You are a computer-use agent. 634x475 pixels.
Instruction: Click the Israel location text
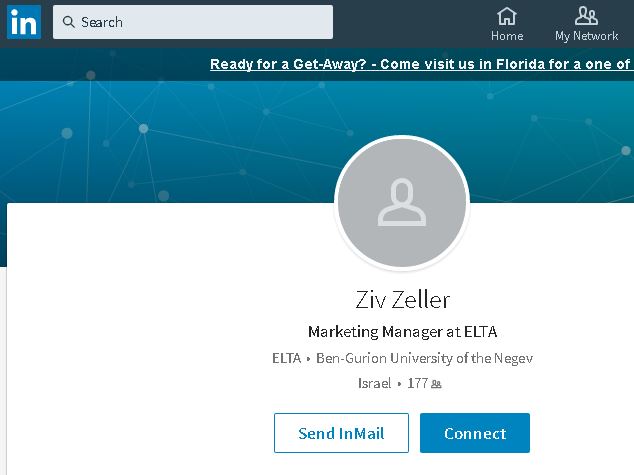coord(374,383)
